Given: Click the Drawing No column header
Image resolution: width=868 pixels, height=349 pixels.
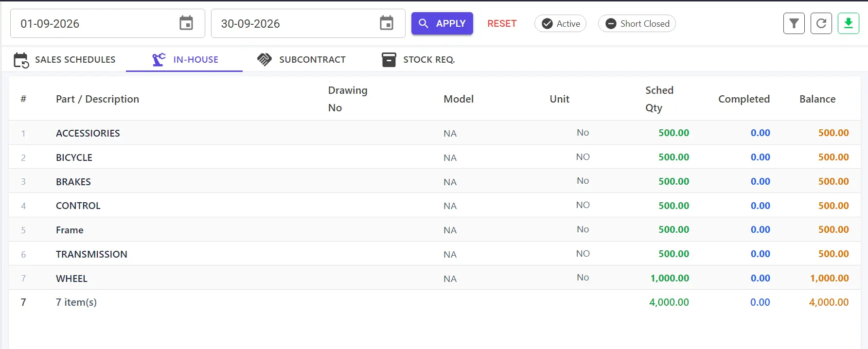Looking at the screenshot, I should click(348, 99).
